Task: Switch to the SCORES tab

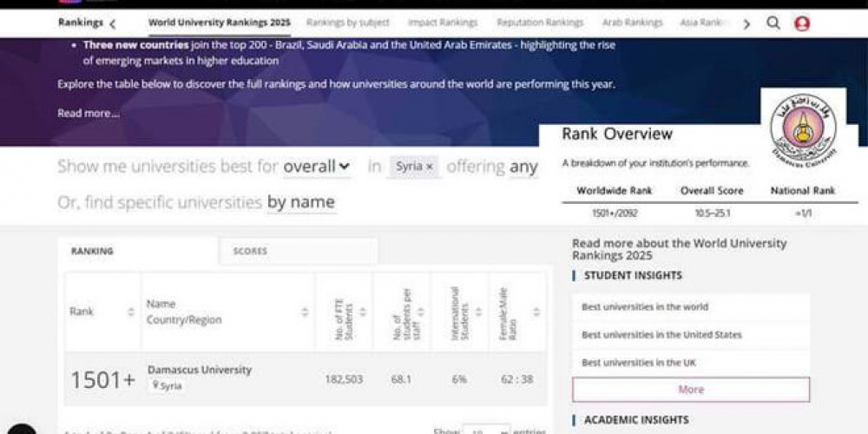Action: [250, 251]
